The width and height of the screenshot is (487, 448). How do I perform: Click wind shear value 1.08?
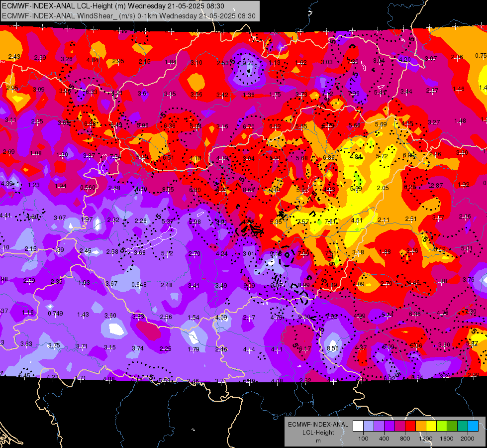[x=36, y=153]
